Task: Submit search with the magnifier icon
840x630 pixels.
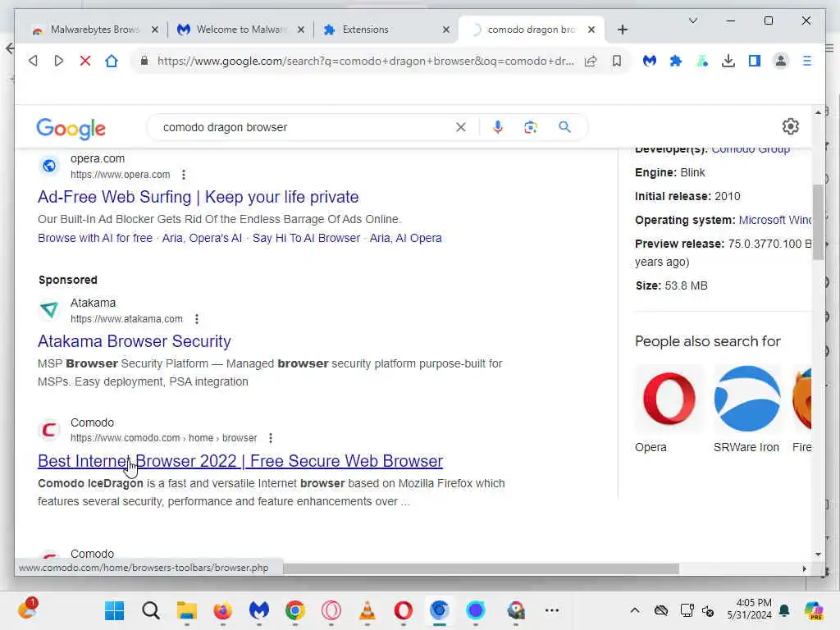Action: (564, 127)
